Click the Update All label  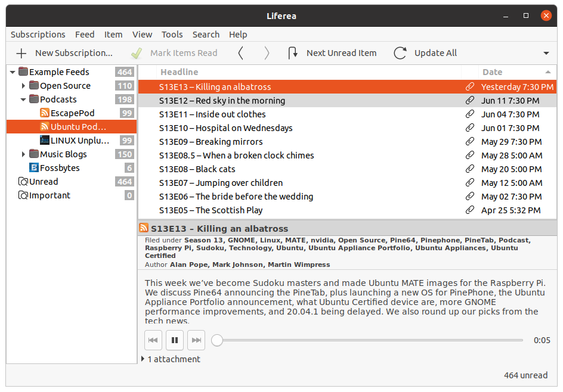pos(435,53)
